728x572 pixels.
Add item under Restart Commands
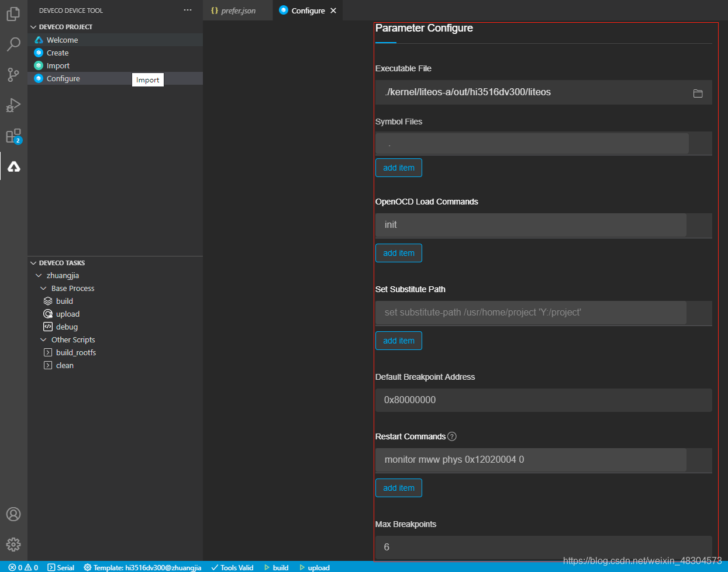click(x=399, y=488)
